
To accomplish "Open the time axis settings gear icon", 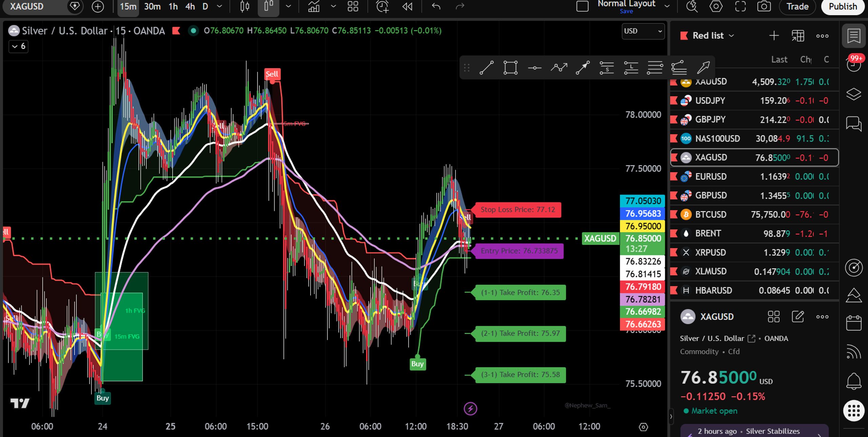I will pyautogui.click(x=643, y=427).
